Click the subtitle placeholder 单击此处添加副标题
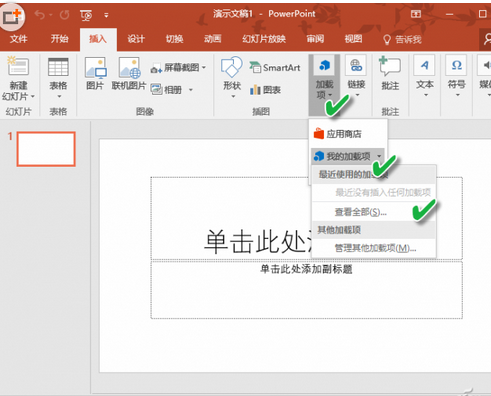The height and width of the screenshot is (396, 491). pyautogui.click(x=306, y=290)
